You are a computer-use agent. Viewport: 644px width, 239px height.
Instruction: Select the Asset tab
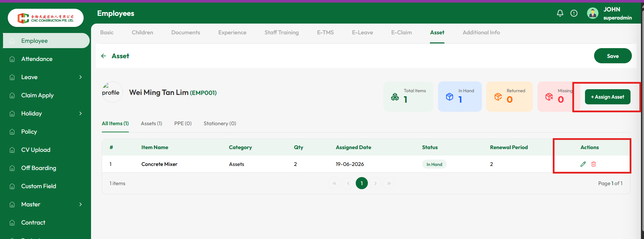point(437,32)
